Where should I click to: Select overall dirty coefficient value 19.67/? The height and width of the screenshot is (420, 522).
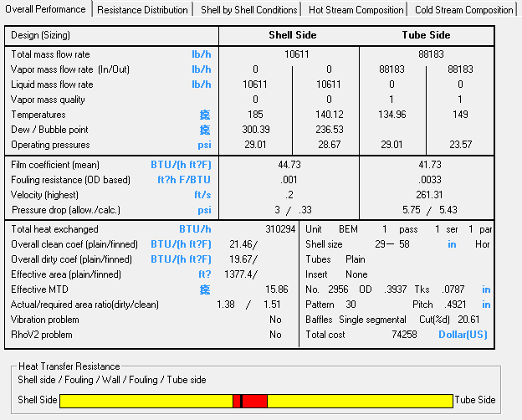click(x=243, y=259)
